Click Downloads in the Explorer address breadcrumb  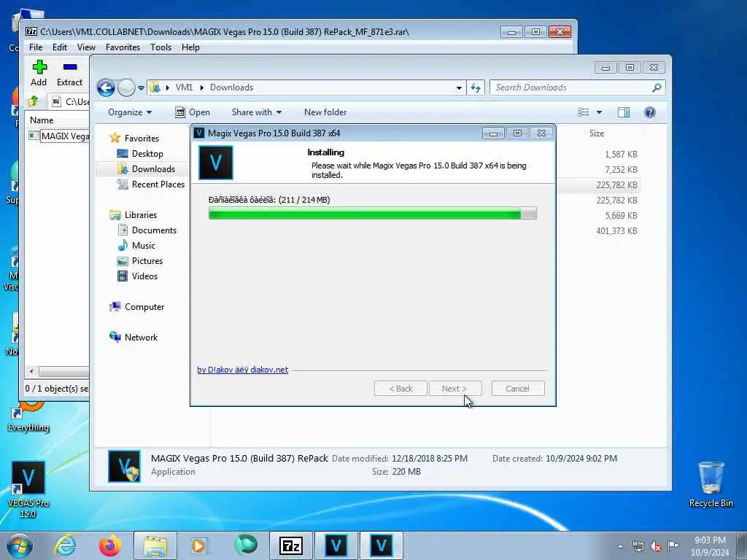(231, 87)
